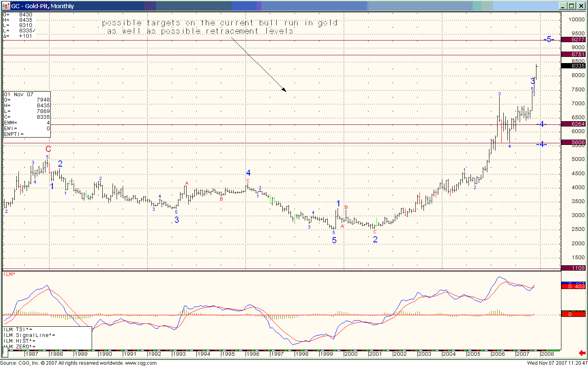
Task: Select the 6264 retracement level tag
Action: pyautogui.click(x=574, y=124)
